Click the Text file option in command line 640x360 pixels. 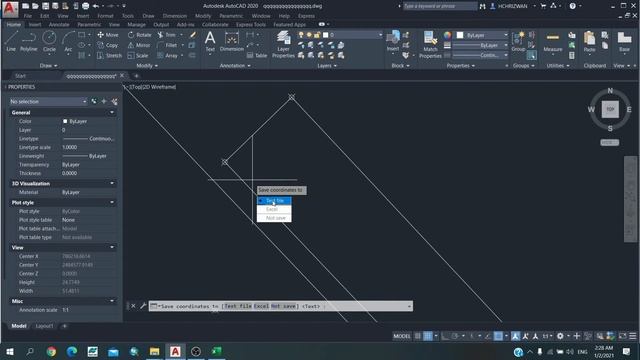pyautogui.click(x=238, y=306)
